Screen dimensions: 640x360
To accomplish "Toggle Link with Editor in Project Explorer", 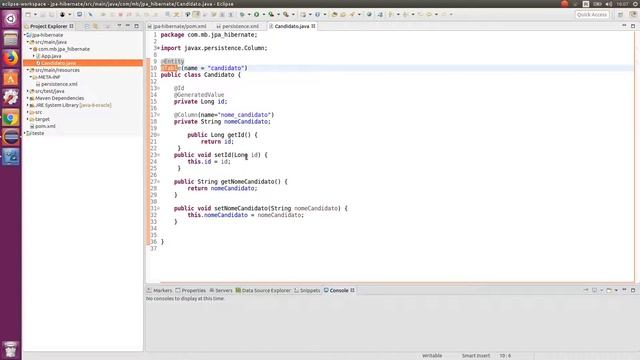I will 96,26.
